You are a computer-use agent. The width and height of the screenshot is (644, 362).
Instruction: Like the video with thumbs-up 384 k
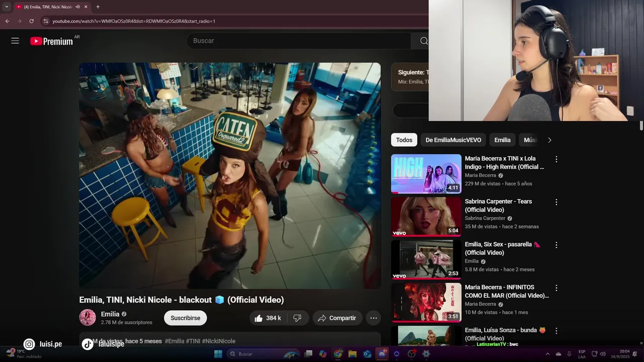pos(268,318)
